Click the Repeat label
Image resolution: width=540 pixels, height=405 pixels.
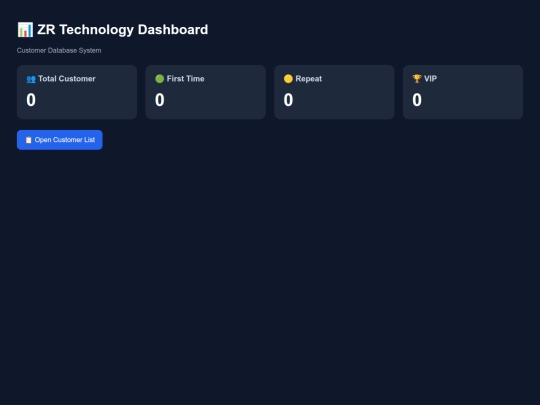pyautogui.click(x=309, y=79)
